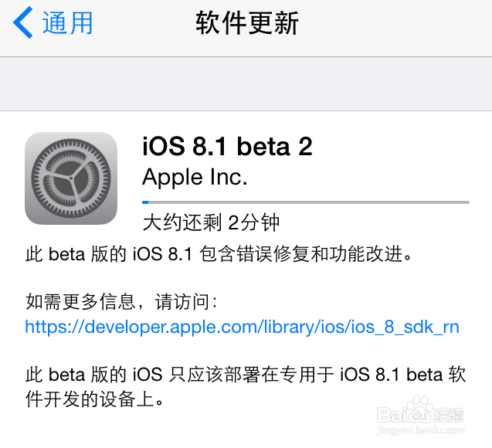
Task: Tap the 软件更新 page title
Action: click(247, 22)
